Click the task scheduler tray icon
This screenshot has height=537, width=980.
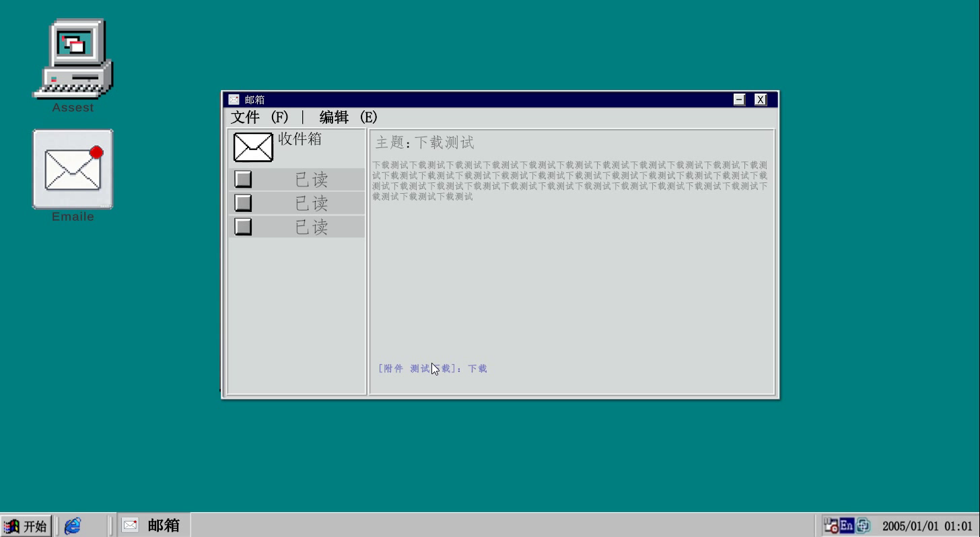point(831,526)
